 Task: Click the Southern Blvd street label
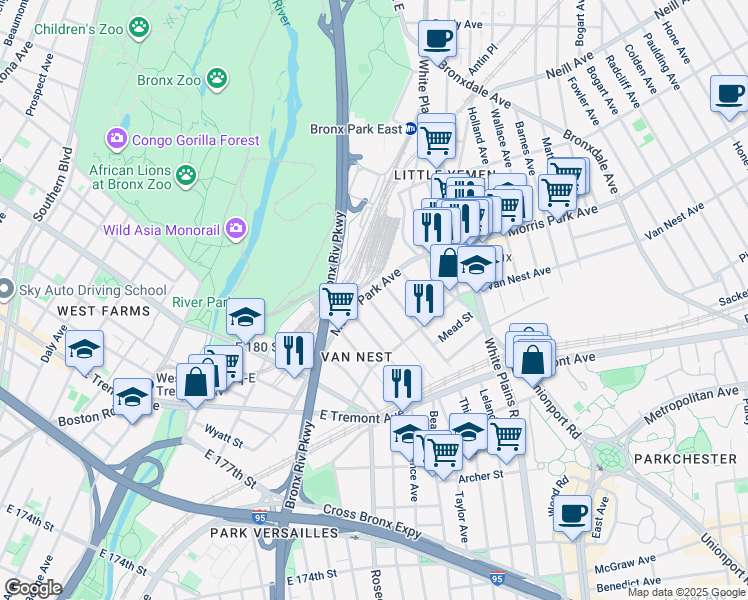(x=52, y=184)
